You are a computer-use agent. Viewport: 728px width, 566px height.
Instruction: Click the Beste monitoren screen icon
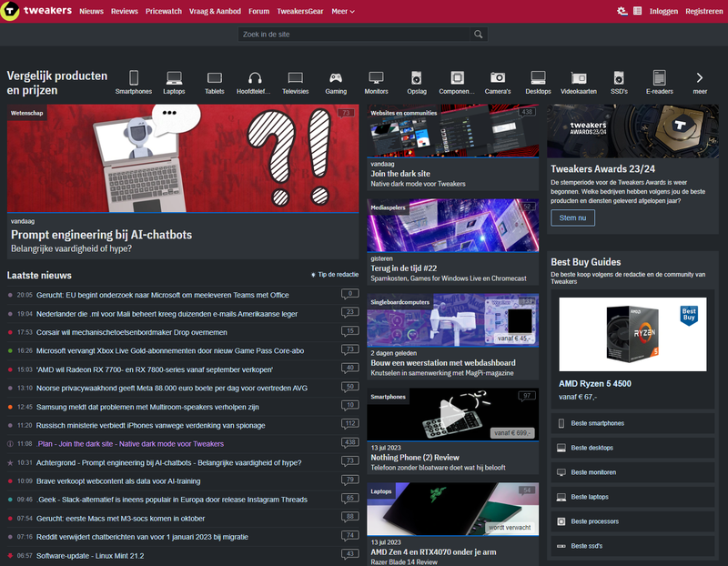pyautogui.click(x=561, y=472)
